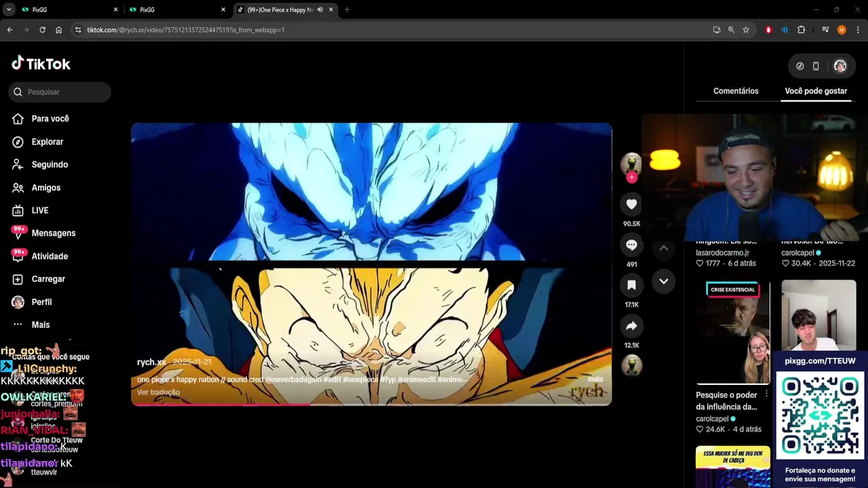
Task: Expand tab search dropdown arrow
Action: pos(9,9)
